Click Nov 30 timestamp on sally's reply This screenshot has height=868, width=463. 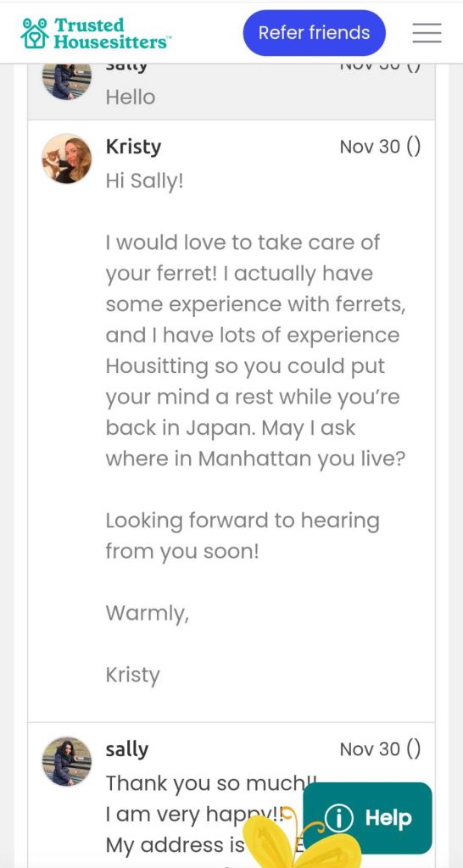point(380,749)
